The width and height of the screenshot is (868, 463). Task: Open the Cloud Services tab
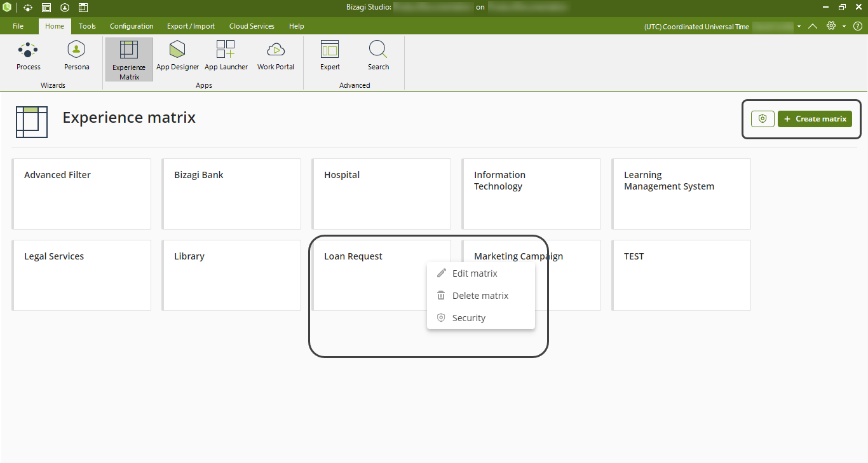(252, 26)
